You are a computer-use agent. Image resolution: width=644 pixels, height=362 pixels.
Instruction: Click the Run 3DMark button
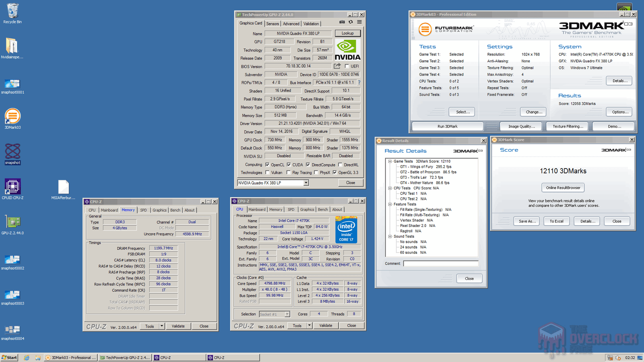tap(447, 126)
